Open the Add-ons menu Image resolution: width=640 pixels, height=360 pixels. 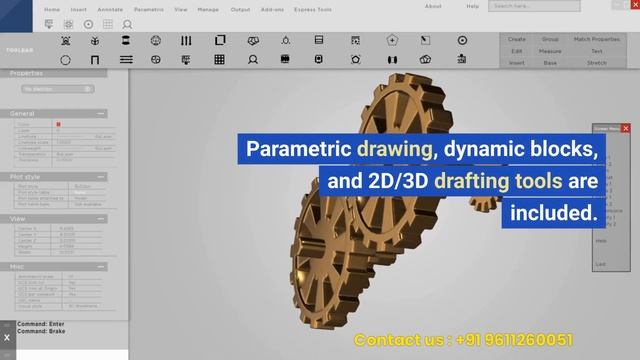(272, 9)
